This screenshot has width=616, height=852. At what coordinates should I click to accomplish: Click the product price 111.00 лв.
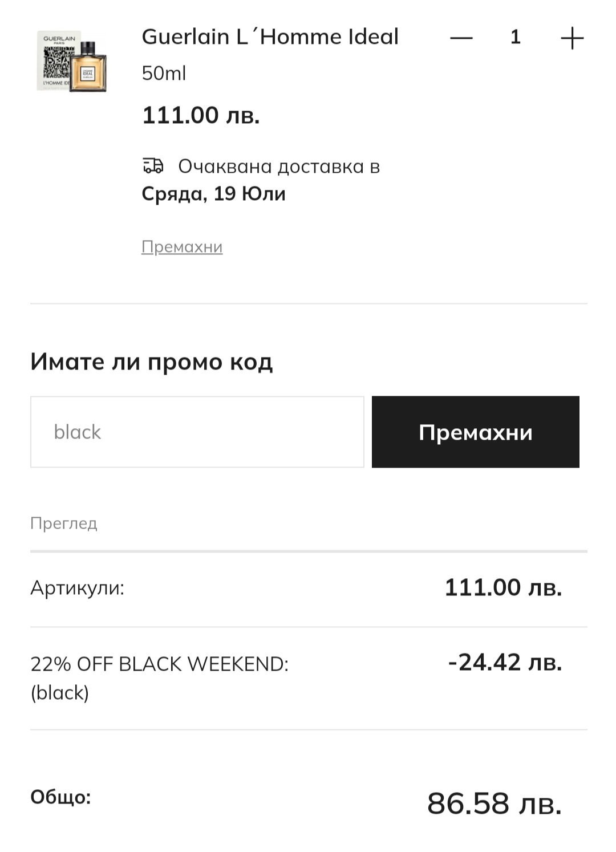click(x=201, y=115)
